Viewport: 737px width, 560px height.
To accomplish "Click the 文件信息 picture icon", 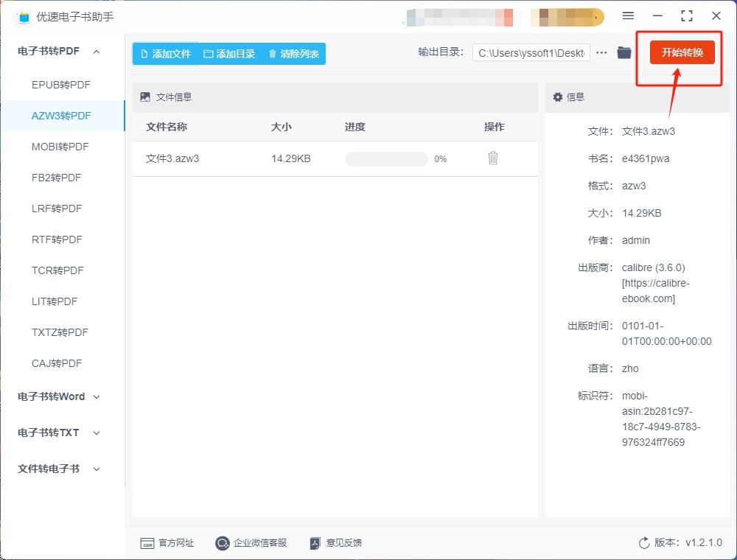I will (x=145, y=97).
